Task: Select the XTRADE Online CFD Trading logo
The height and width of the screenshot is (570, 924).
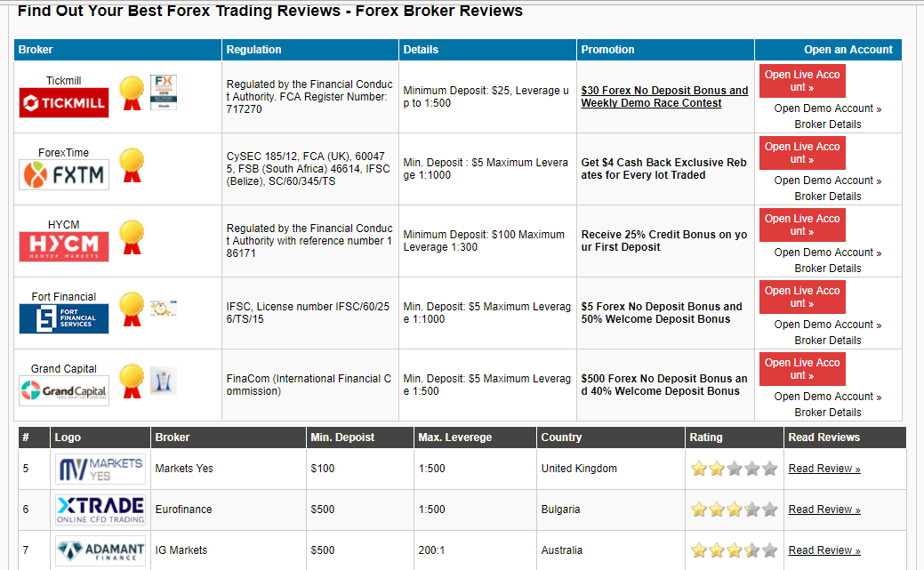Action: 100,509
